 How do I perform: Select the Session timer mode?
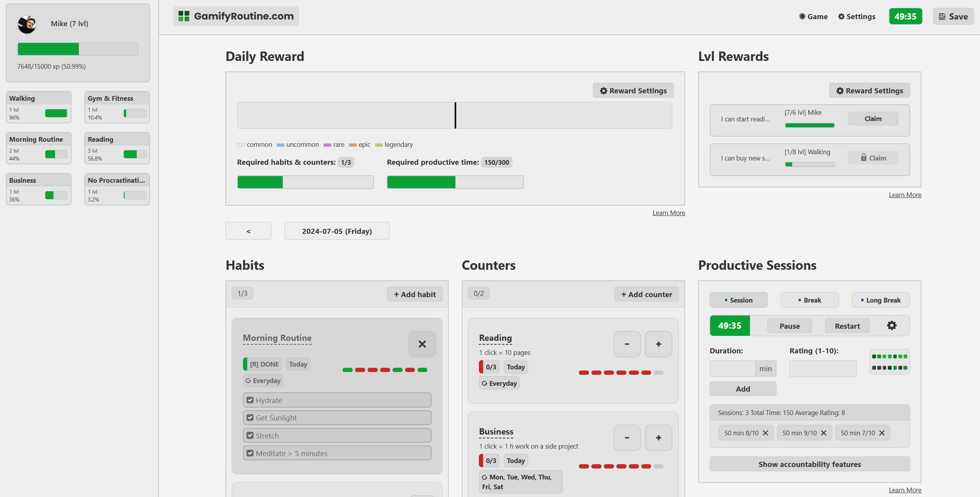tap(739, 300)
